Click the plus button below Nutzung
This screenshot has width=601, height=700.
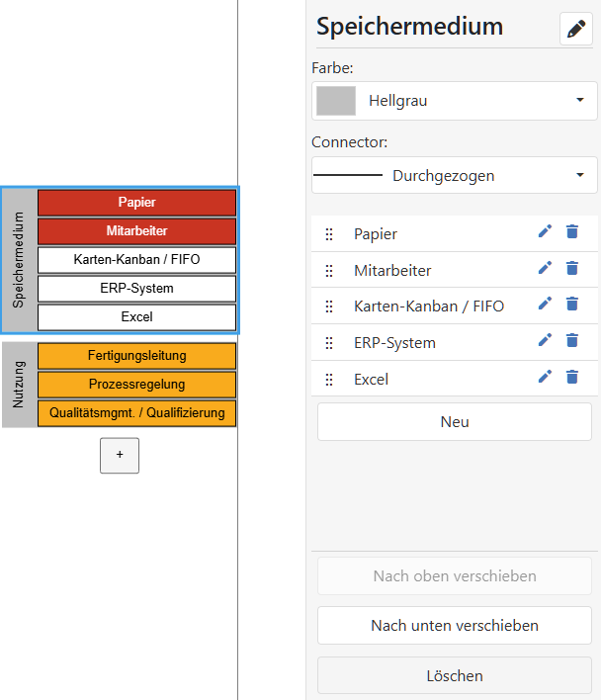[120, 456]
